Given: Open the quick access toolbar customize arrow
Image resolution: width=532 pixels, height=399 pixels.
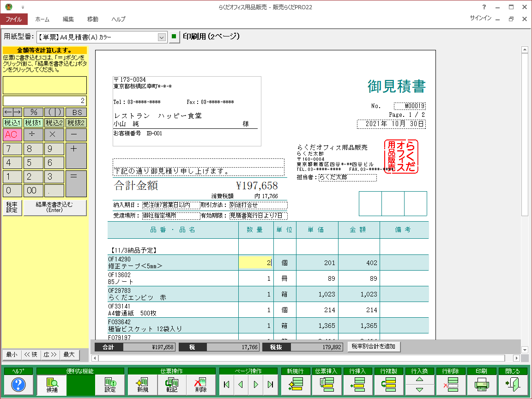Looking at the screenshot, I should click(23, 7).
